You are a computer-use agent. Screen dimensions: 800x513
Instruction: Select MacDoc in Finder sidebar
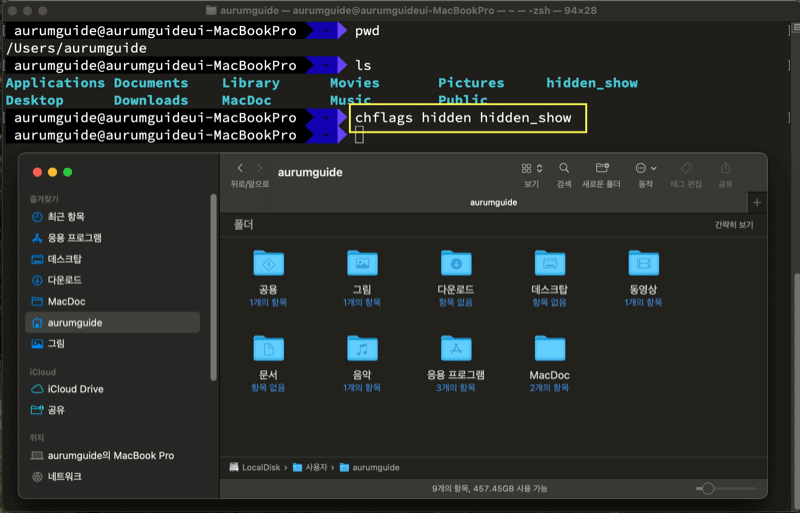click(x=112, y=302)
